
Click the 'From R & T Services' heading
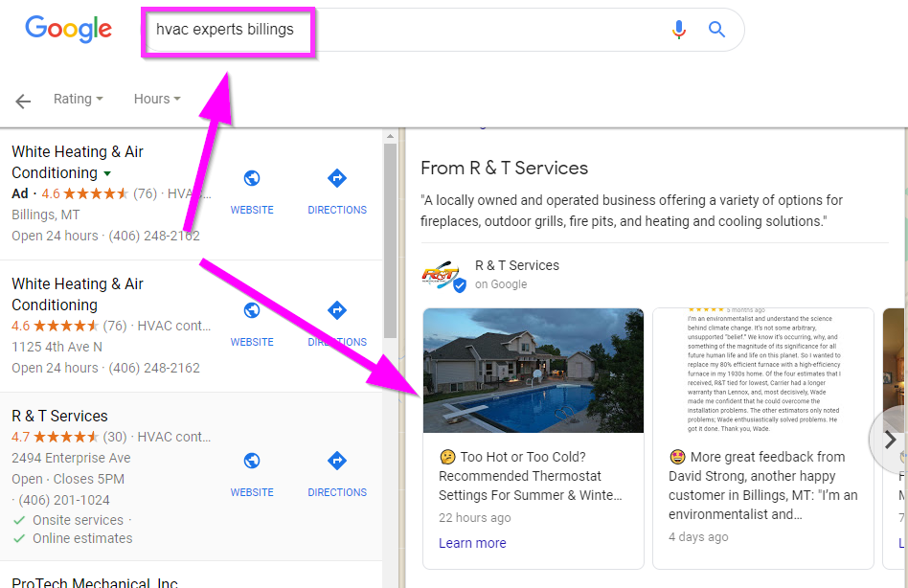pos(505,168)
